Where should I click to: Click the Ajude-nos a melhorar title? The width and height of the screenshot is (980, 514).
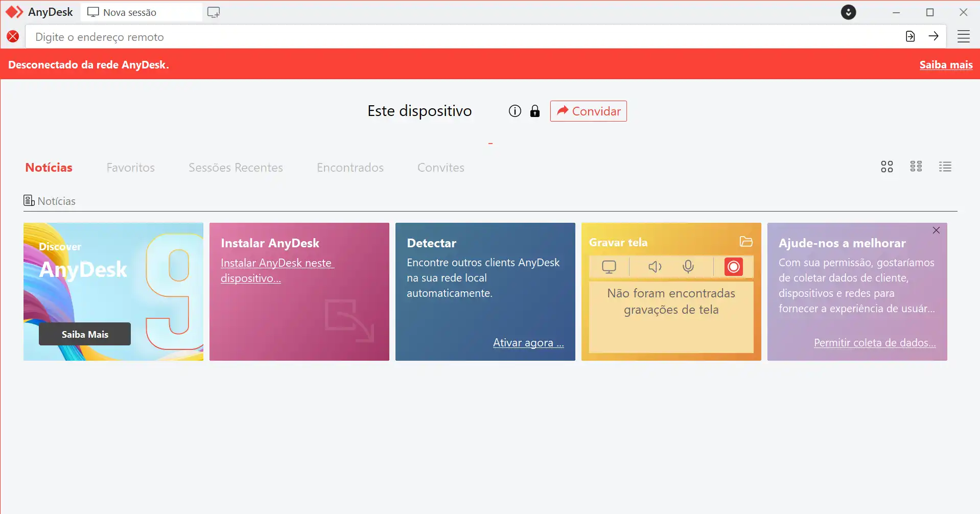(842, 243)
